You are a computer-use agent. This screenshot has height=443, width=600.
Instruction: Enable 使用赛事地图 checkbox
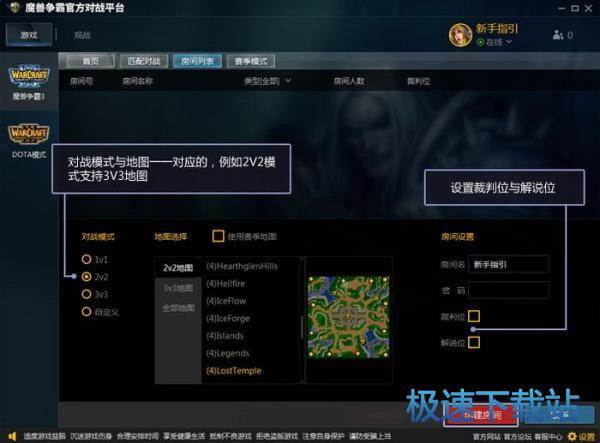218,236
